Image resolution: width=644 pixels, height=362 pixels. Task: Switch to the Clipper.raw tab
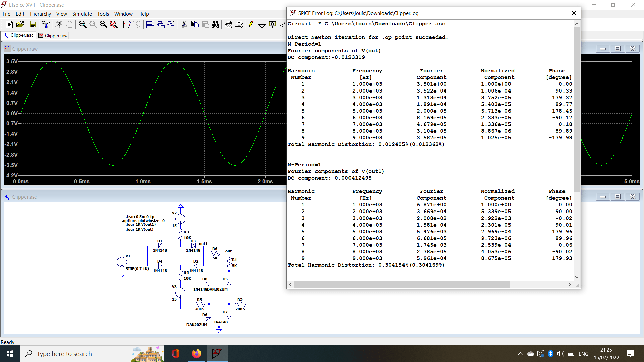point(53,36)
